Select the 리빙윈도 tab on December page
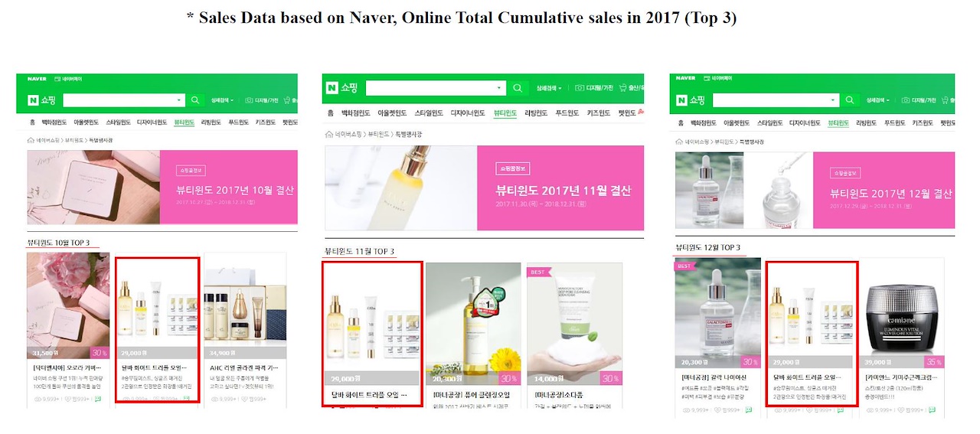 [x=865, y=122]
